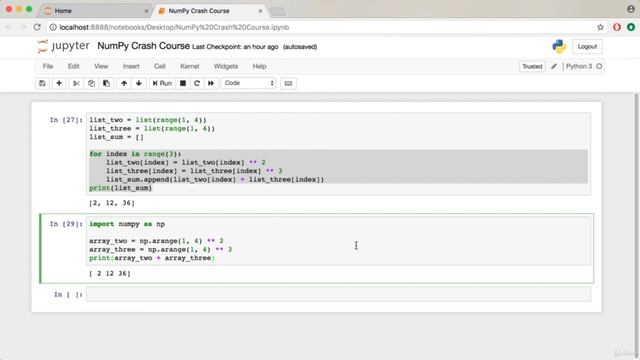
Task: Copy selected cells icon
Action: pos(91,83)
